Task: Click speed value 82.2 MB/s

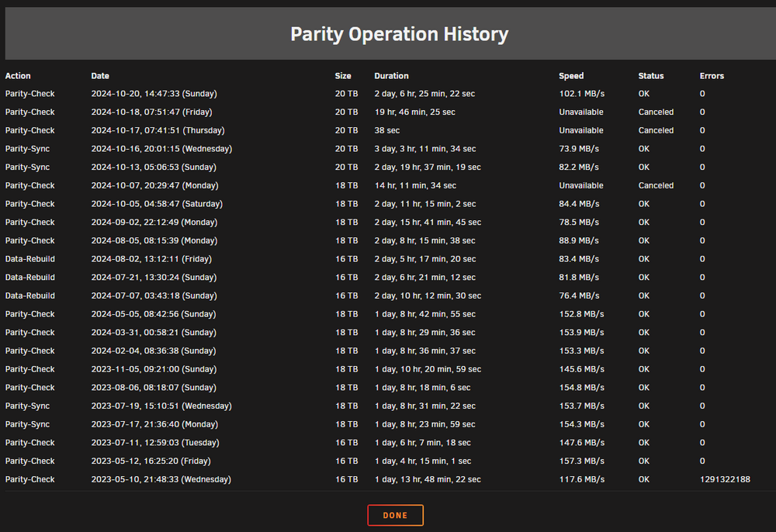Action: (x=579, y=167)
